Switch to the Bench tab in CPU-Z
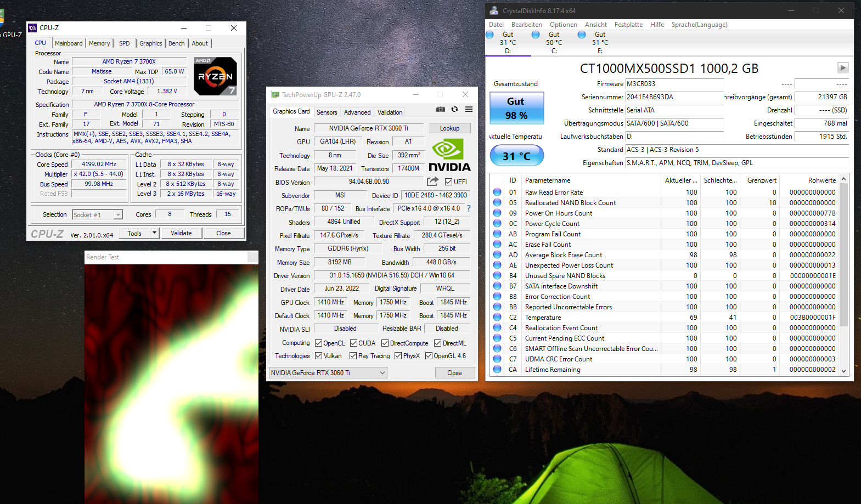 pyautogui.click(x=176, y=43)
